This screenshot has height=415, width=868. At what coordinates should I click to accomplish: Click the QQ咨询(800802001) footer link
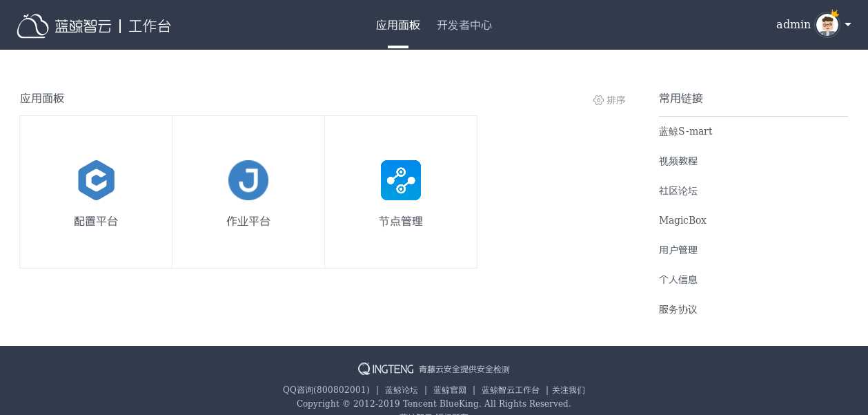tap(326, 390)
